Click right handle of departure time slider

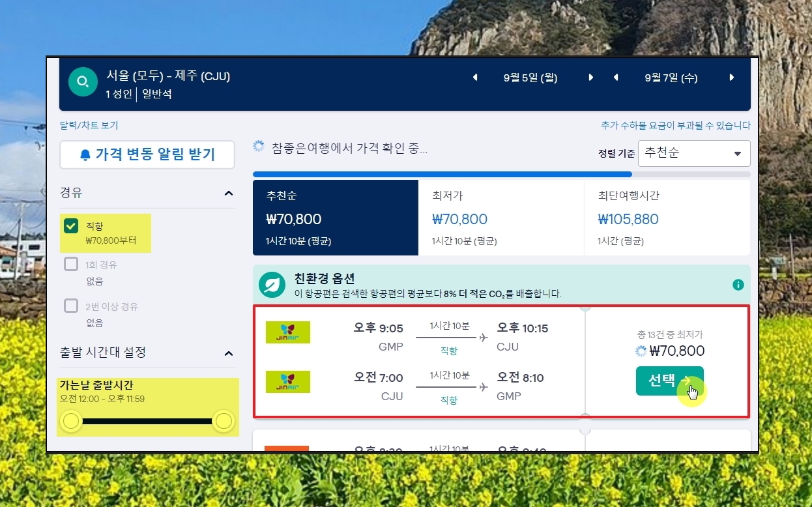click(x=224, y=422)
